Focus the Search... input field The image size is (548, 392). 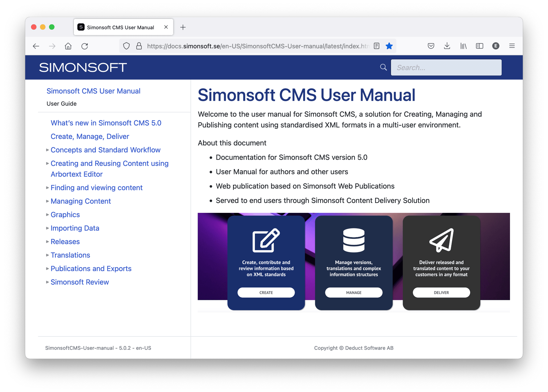[x=446, y=67]
